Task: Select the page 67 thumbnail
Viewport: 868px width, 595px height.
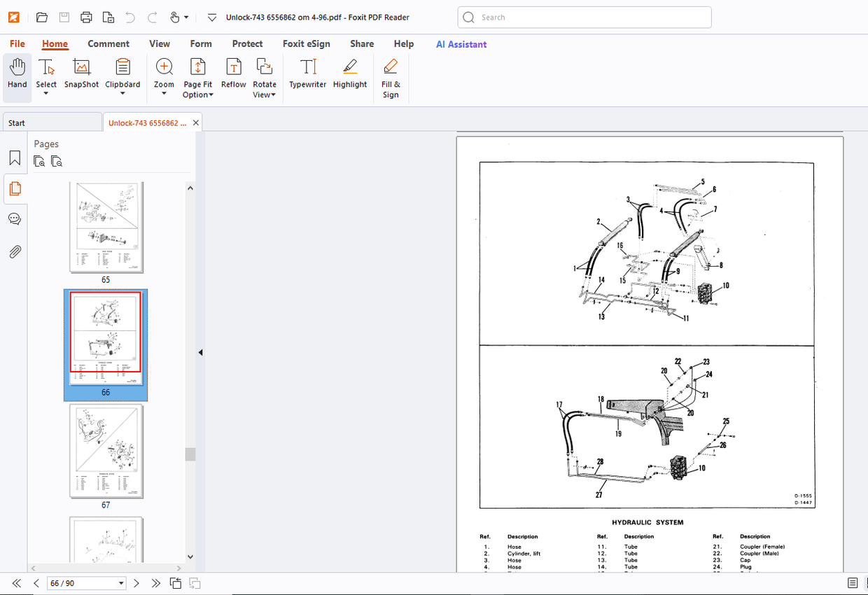Action: point(106,451)
